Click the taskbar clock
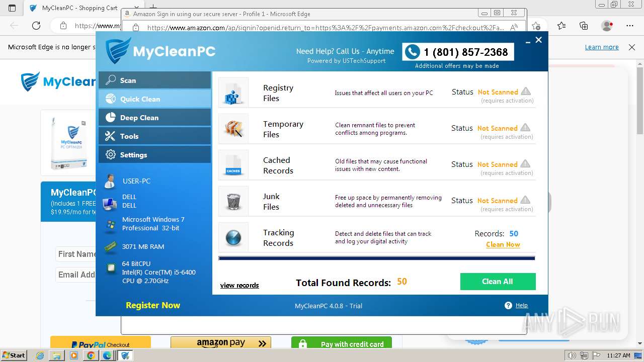The image size is (644, 362). click(618, 355)
